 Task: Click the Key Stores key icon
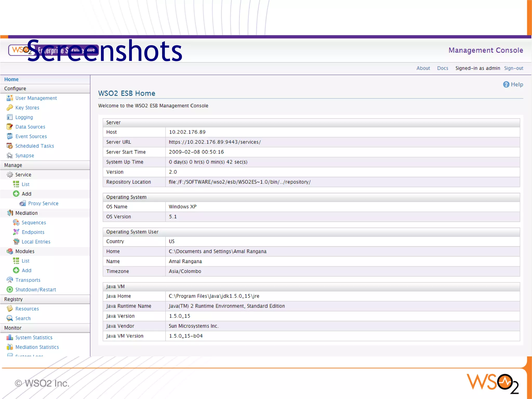(10, 108)
